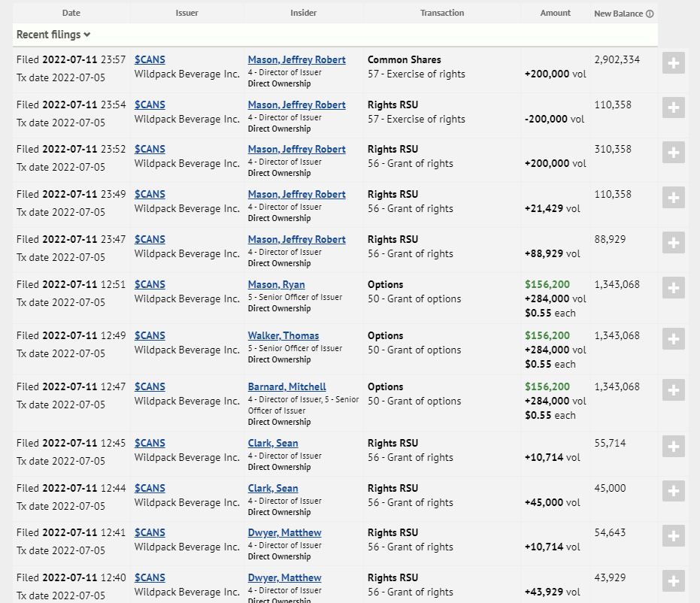The image size is (700, 603).
Task: Click the Issuer column header
Action: [186, 13]
